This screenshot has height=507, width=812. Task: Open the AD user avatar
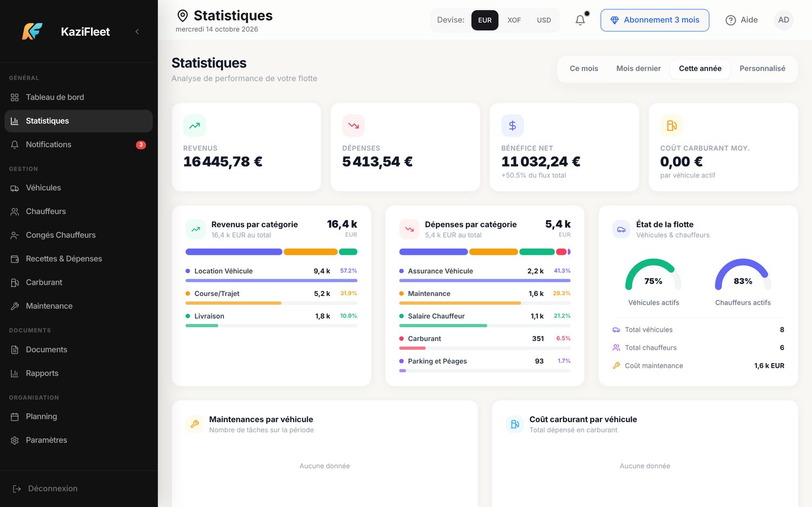783,20
